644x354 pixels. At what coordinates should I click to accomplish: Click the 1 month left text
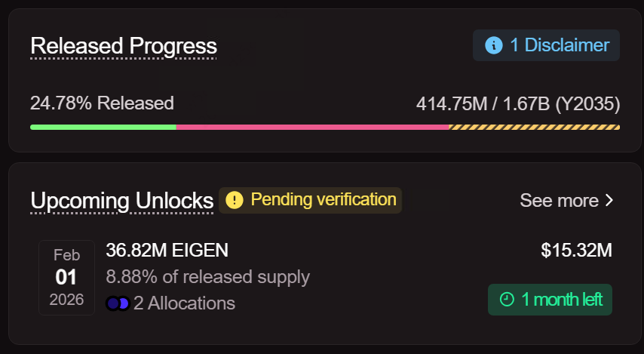point(561,300)
